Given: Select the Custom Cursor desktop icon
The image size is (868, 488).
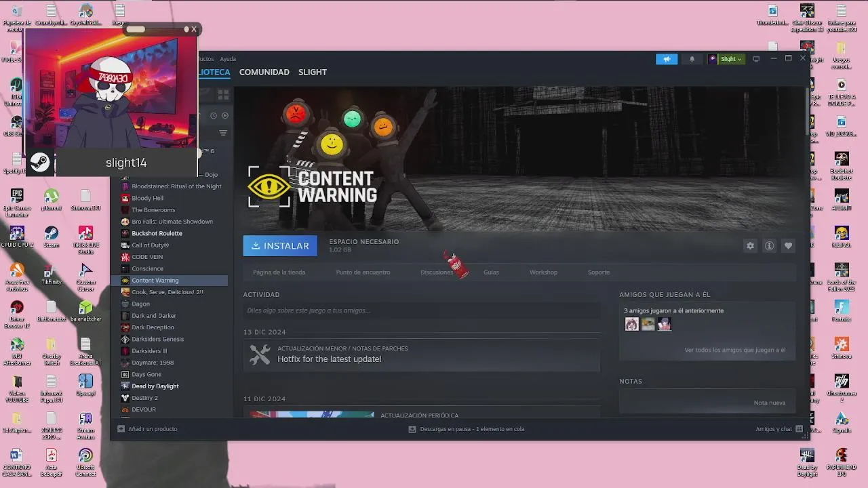Looking at the screenshot, I should 85,277.
